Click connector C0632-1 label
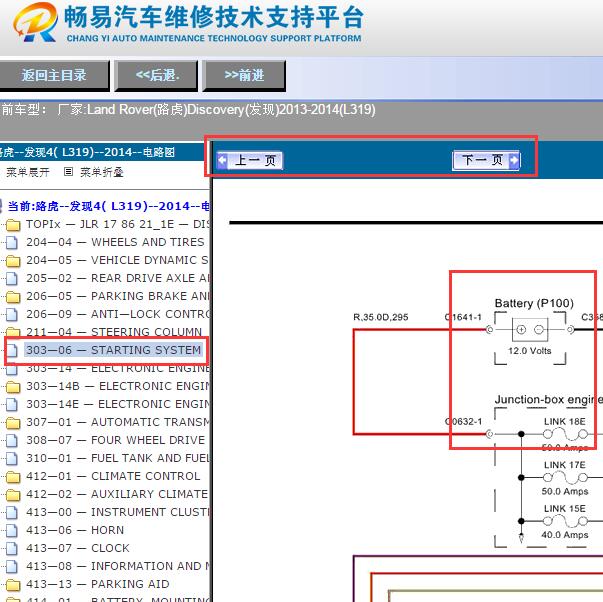603x602 pixels. pyautogui.click(x=463, y=422)
